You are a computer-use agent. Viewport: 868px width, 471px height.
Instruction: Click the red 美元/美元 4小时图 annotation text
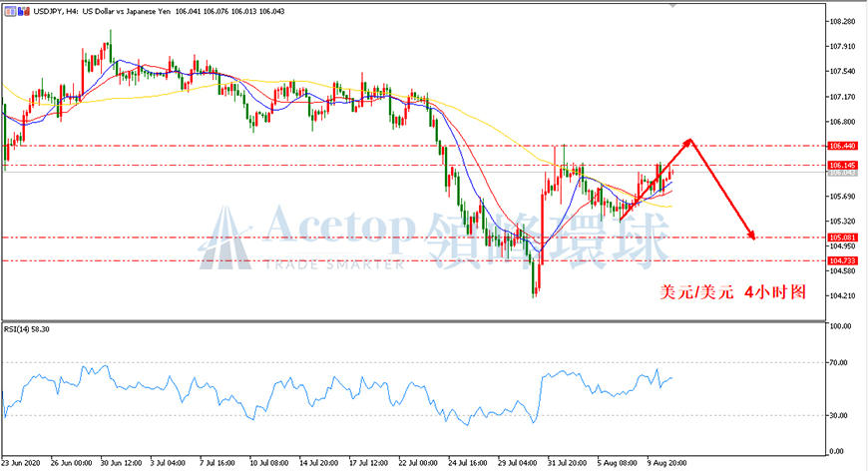click(x=732, y=291)
